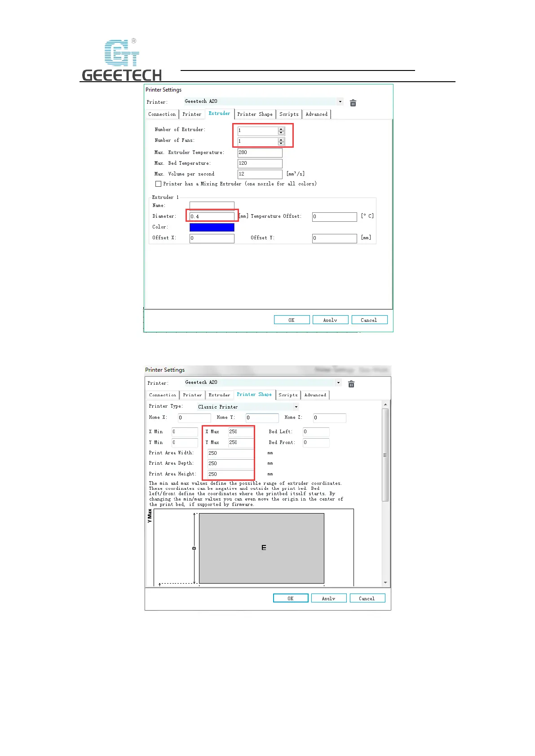Click the Max Bed Temperature field

click(x=260, y=163)
